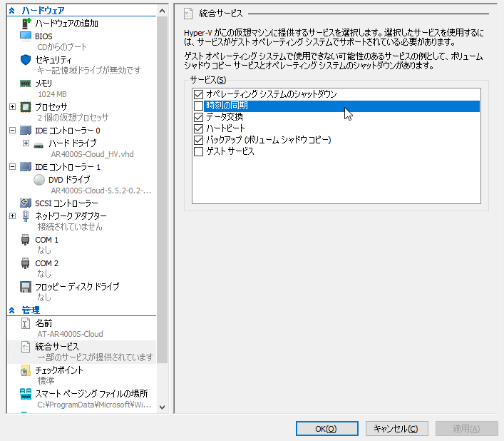Toggle the ハートビート checkbox
The image size is (504, 441).
point(199,128)
